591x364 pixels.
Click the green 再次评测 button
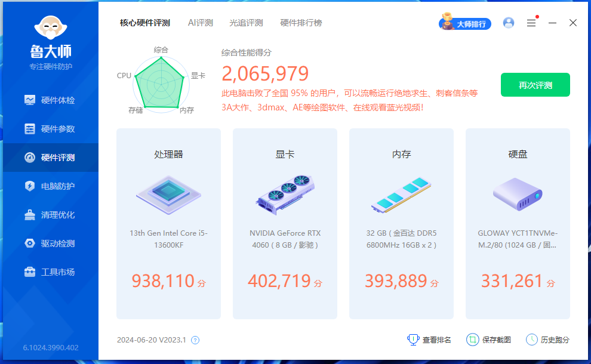pos(535,85)
